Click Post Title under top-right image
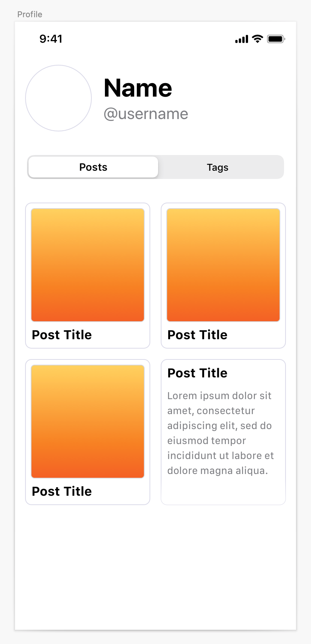Screen dimensions: 311x644 [x=197, y=335]
